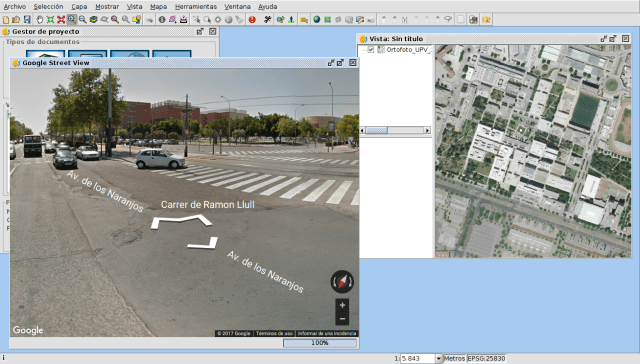Screen dimensions: 640x364
Task: Click the yellow camera folder icon
Action: pyautogui.click(x=304, y=20)
